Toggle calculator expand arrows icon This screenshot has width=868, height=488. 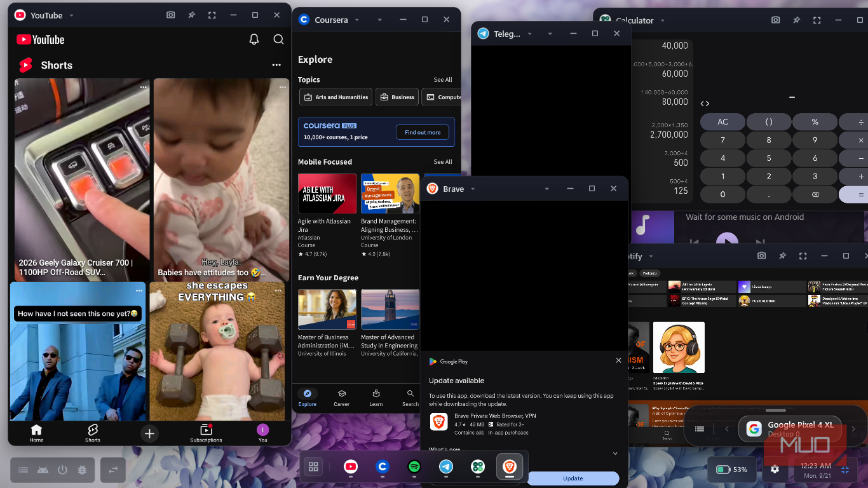tap(705, 104)
